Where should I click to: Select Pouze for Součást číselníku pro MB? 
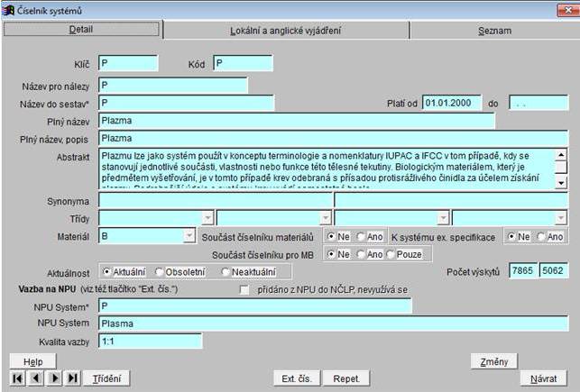point(390,254)
